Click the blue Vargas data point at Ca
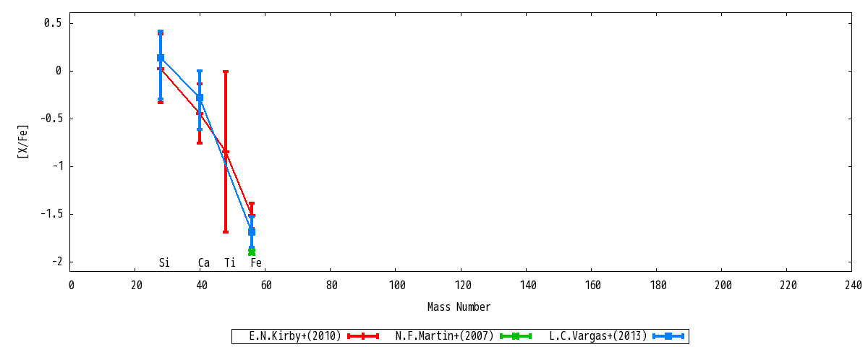 point(200,98)
